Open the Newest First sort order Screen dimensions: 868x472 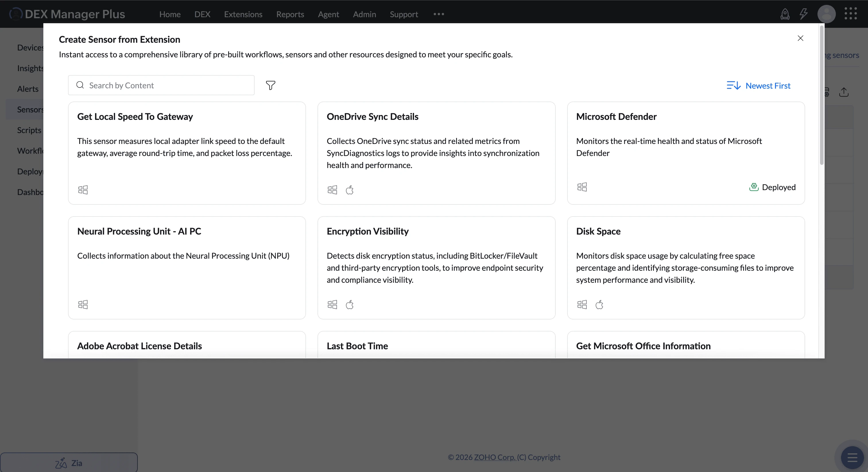tap(758, 85)
